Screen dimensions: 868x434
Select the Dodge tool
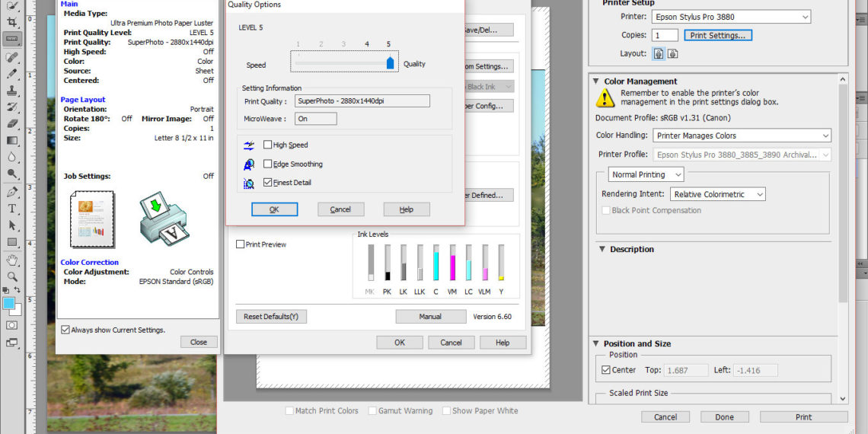pyautogui.click(x=11, y=174)
